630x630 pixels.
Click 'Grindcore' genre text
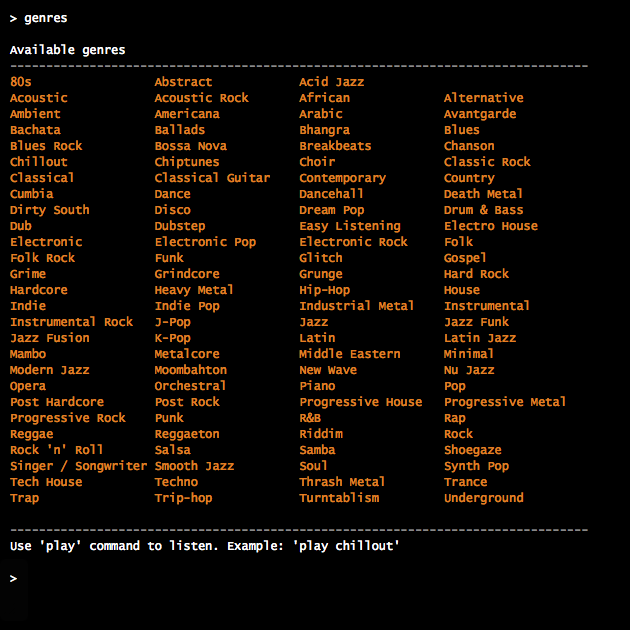pyautogui.click(x=187, y=274)
